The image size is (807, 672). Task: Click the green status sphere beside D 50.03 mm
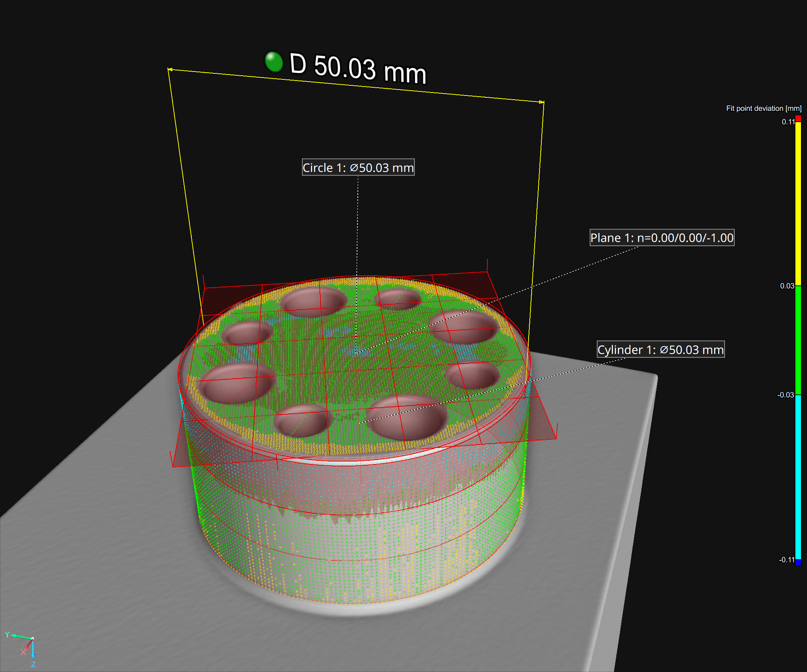tap(273, 62)
